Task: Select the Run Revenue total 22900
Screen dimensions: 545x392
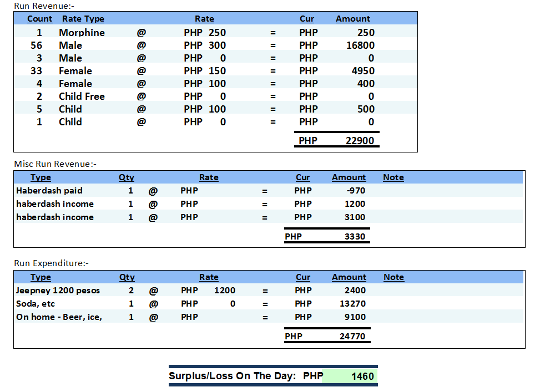Action: click(x=360, y=141)
